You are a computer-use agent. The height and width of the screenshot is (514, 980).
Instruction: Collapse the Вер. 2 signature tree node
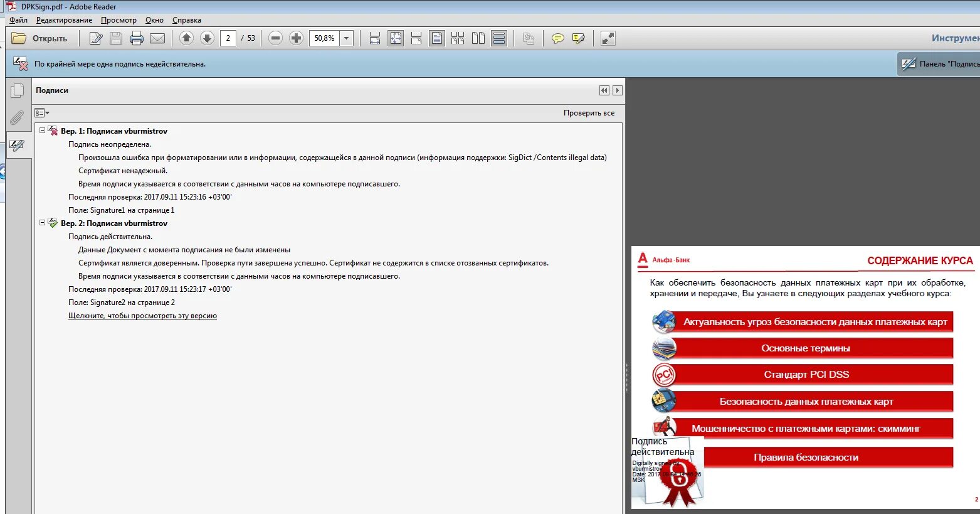click(43, 223)
